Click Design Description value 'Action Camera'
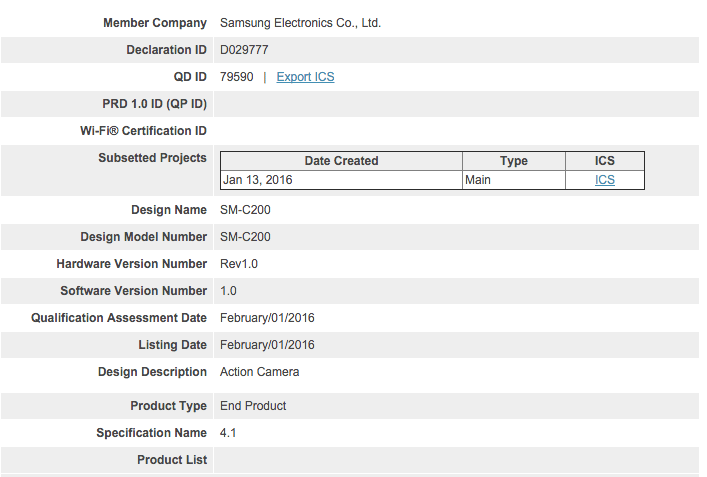Viewport: 707px width, 477px height. [260, 372]
